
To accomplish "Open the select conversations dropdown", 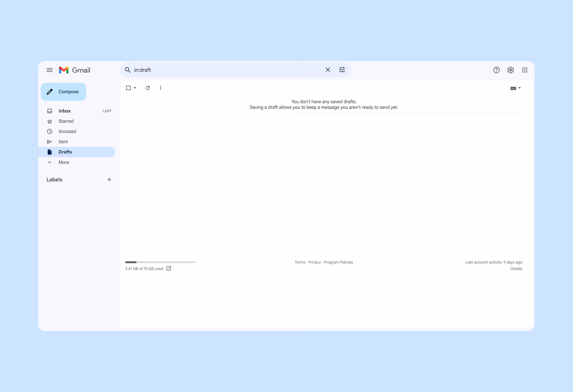I will 135,88.
